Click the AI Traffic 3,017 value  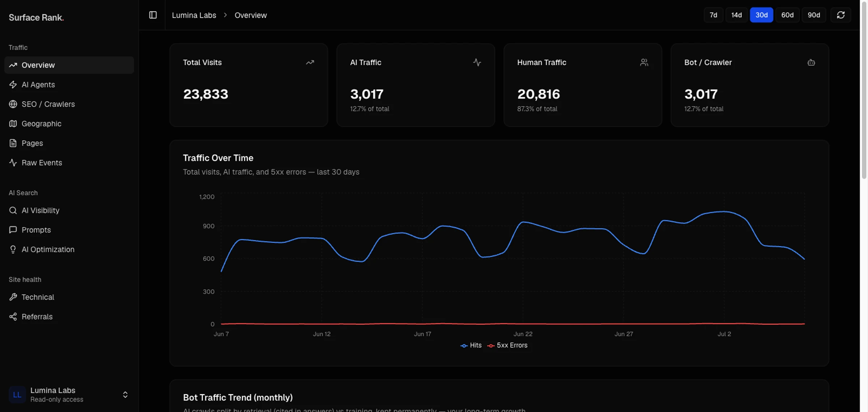coord(367,94)
